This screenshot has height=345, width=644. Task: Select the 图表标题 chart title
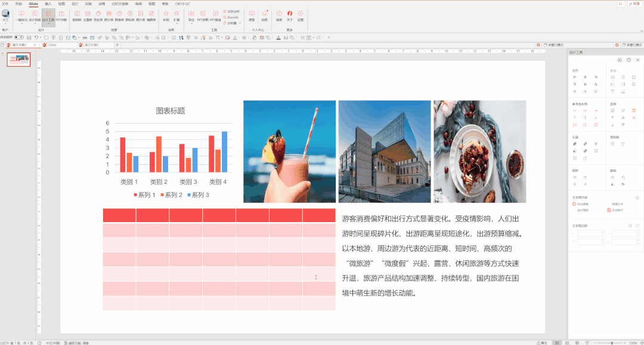tap(171, 110)
